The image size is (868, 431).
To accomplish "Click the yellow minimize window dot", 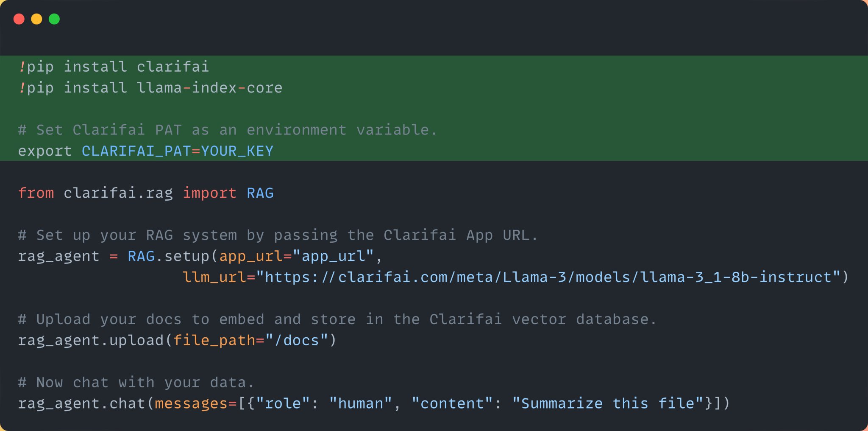I will click(x=37, y=19).
